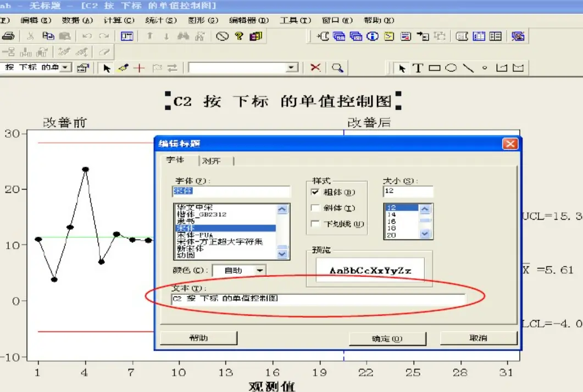Click the 确定 OK button
Image resolution: width=583 pixels, height=392 pixels.
(387, 338)
